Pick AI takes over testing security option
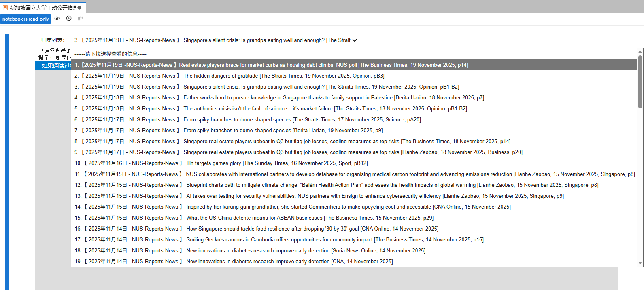 click(354, 196)
